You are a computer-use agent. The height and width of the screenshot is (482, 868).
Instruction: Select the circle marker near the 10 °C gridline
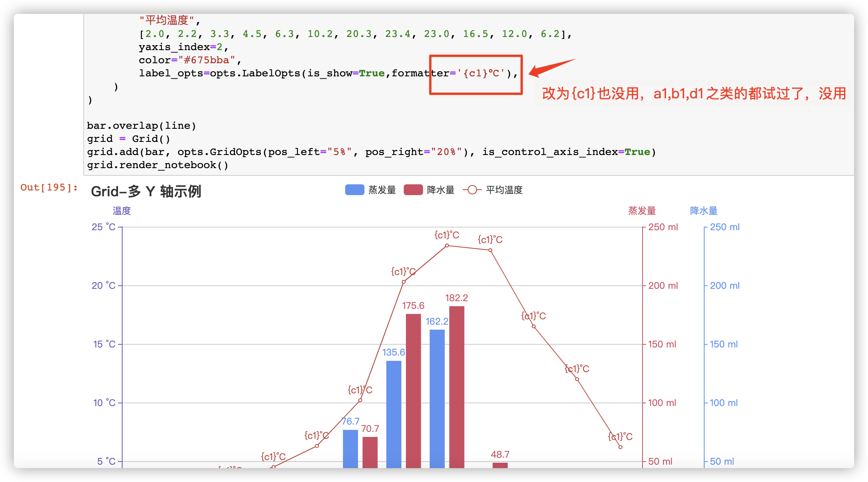[360, 399]
